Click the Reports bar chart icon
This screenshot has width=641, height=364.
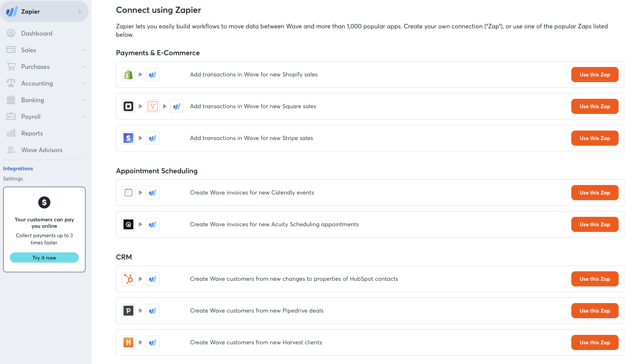(11, 133)
